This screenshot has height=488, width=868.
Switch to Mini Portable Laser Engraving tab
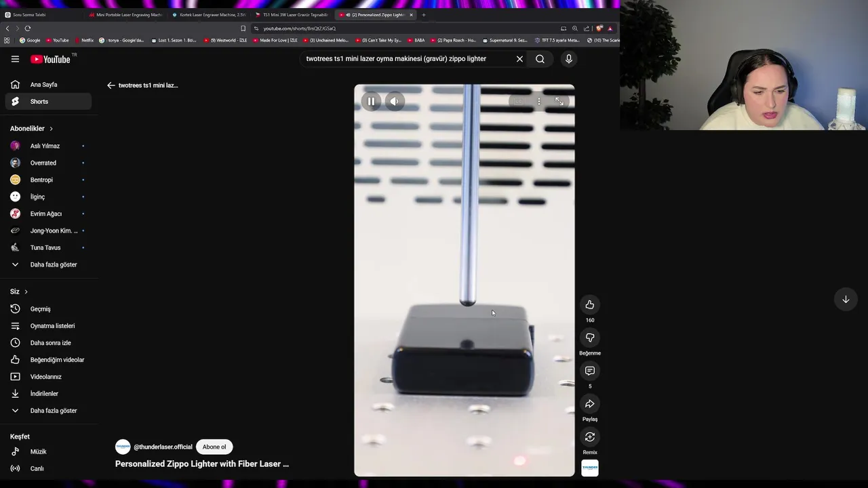tap(125, 14)
